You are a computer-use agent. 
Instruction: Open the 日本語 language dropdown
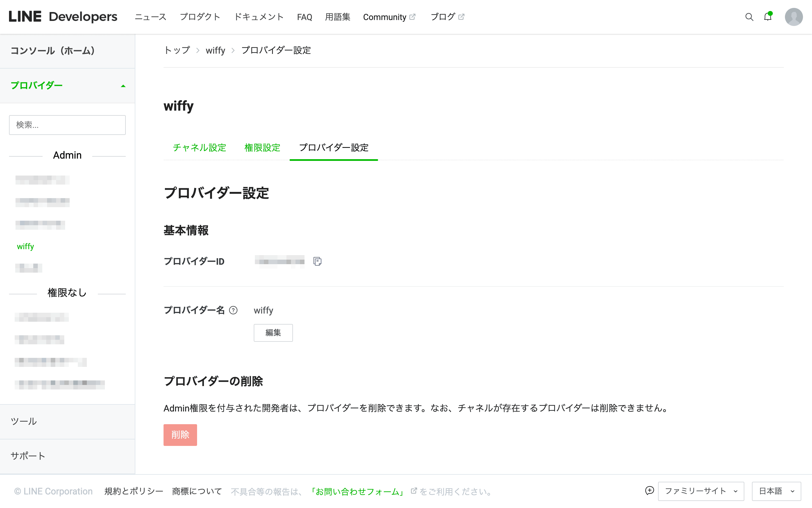tap(776, 491)
